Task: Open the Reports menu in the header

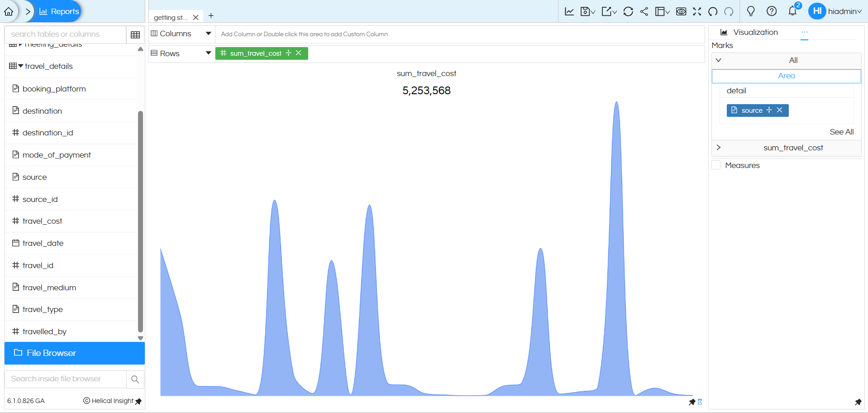Action: [x=58, y=11]
